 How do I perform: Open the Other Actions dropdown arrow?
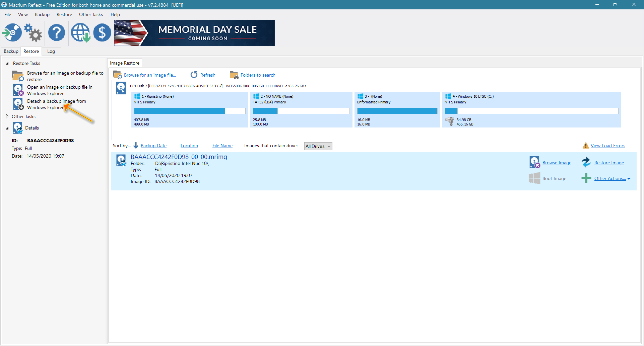coord(629,179)
